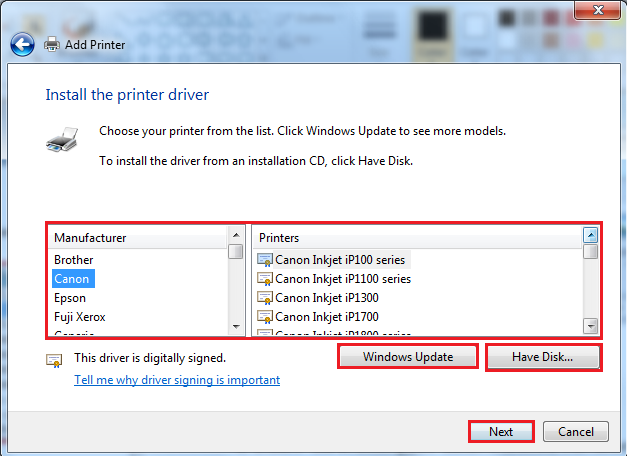Click the Printers column header

click(x=417, y=238)
